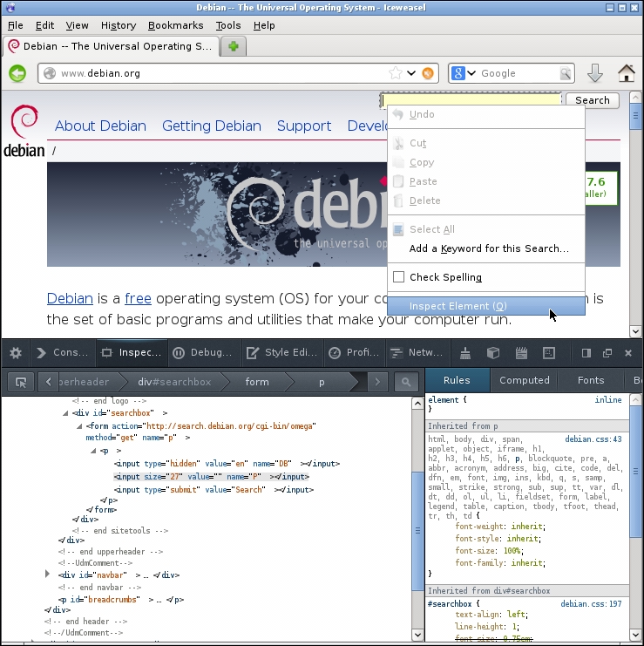Open the Console tab
644x646 pixels.
pos(63,353)
